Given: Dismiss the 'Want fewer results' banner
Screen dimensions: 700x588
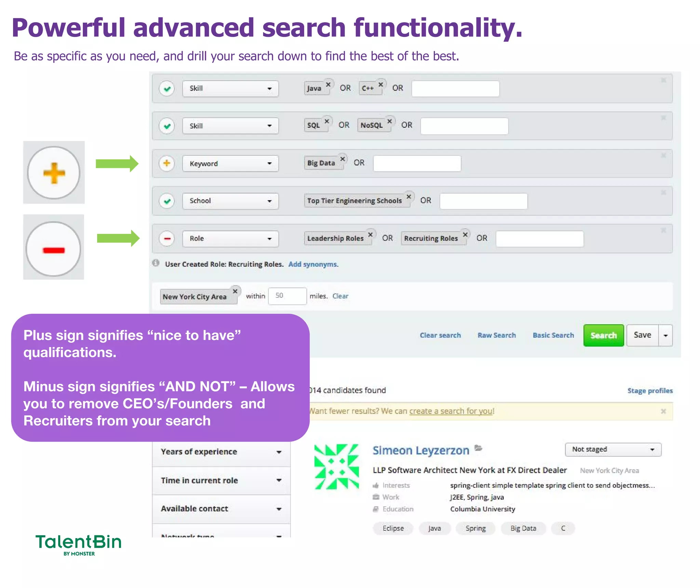Looking at the screenshot, I should click(x=663, y=411).
